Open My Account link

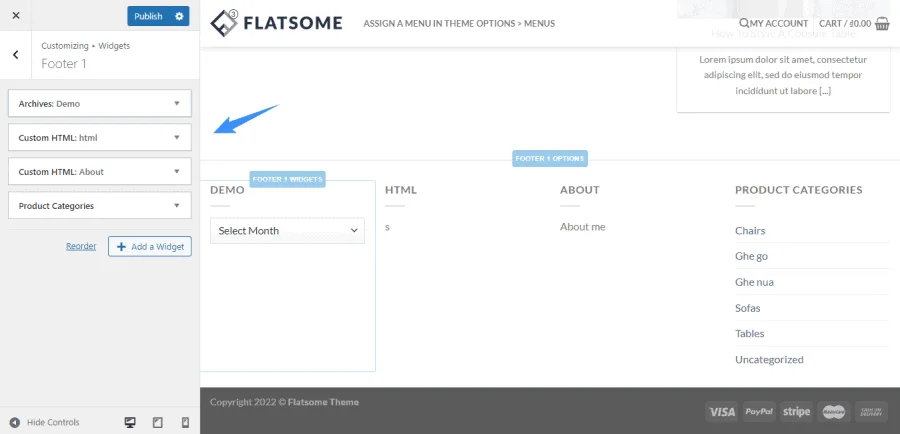click(779, 24)
